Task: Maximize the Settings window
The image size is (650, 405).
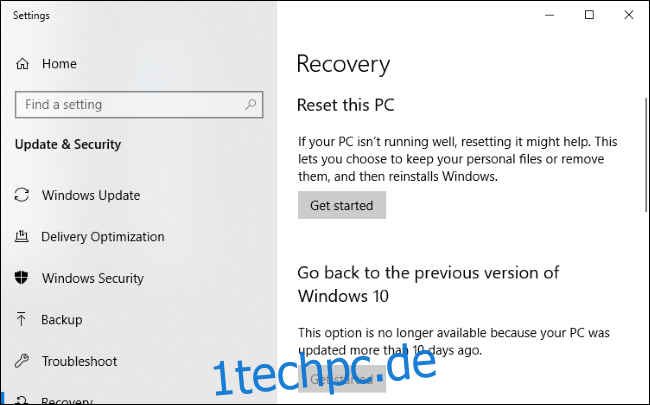Action: pos(589,15)
